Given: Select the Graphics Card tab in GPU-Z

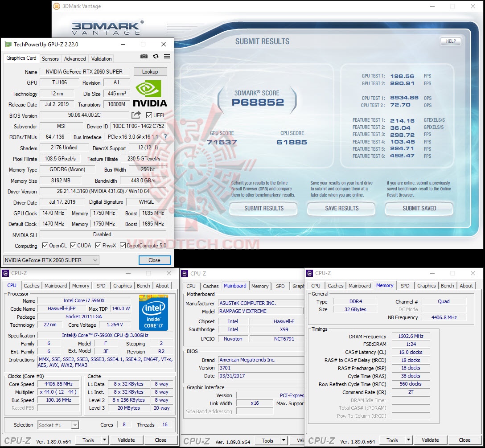Looking at the screenshot, I should tap(21, 58).
